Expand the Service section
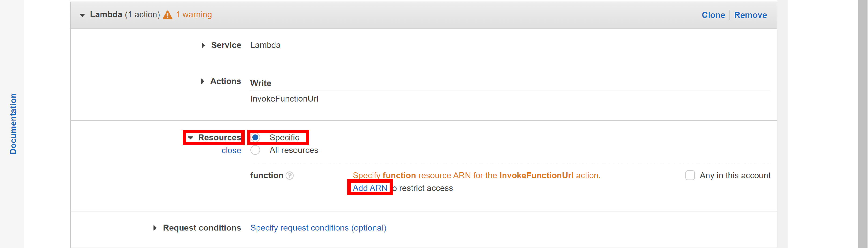This screenshot has width=868, height=248. click(x=203, y=45)
